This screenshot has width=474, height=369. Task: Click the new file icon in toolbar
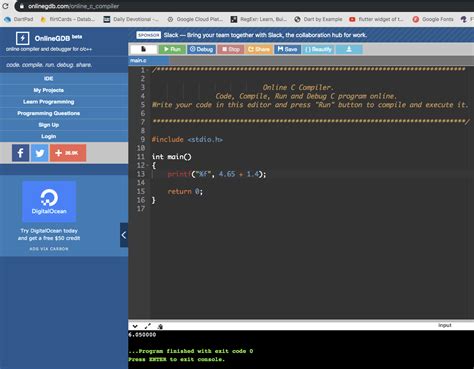pyautogui.click(x=143, y=49)
